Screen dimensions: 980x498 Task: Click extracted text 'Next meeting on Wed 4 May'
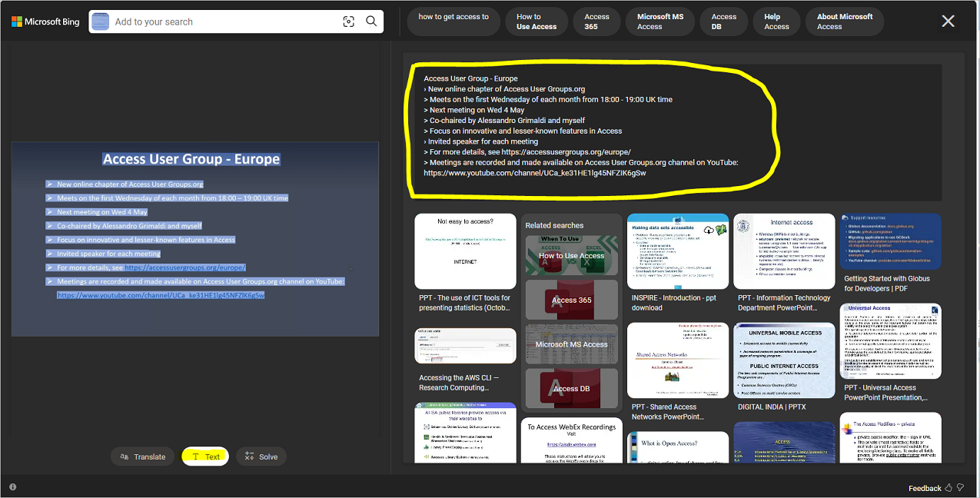(x=474, y=110)
